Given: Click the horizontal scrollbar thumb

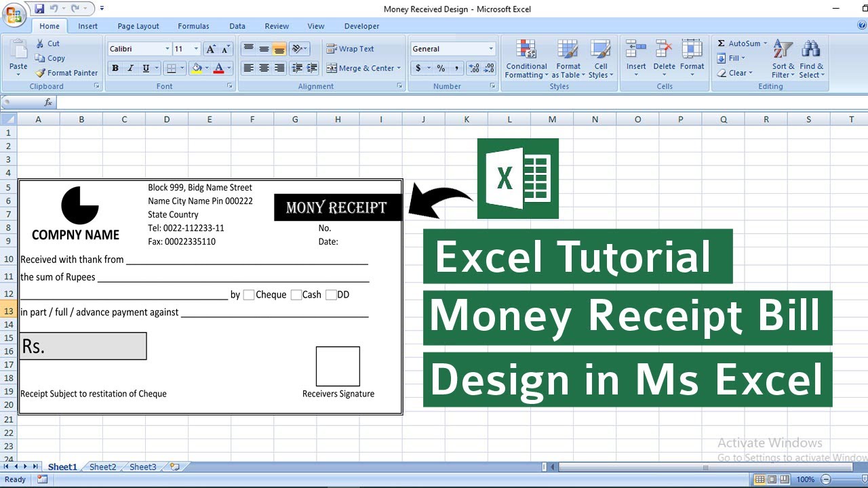Looking at the screenshot, I should coord(705,467).
